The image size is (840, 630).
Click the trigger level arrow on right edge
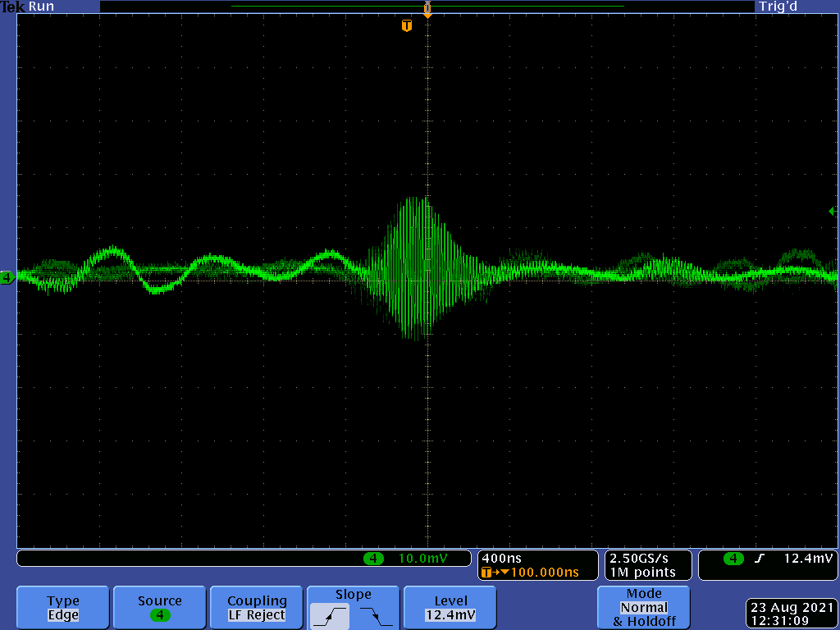pyautogui.click(x=833, y=212)
